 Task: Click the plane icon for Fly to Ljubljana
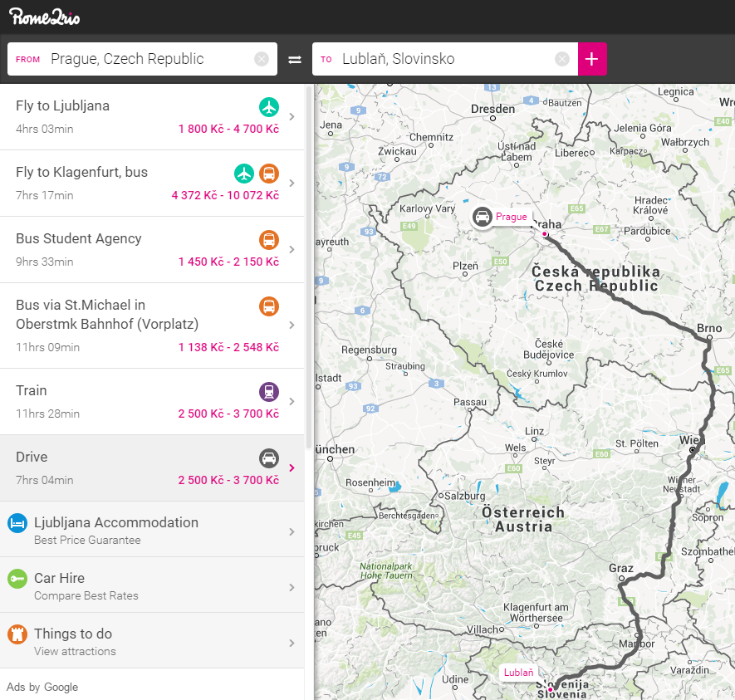tap(268, 107)
